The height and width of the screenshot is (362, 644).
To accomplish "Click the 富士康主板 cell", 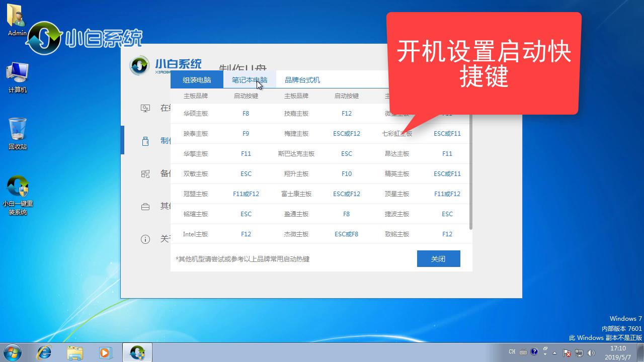I will pyautogui.click(x=296, y=194).
